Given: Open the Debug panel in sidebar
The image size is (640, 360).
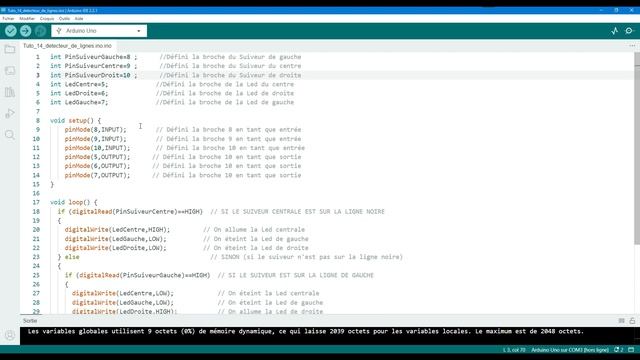Looking at the screenshot, I should pyautogui.click(x=10, y=113).
